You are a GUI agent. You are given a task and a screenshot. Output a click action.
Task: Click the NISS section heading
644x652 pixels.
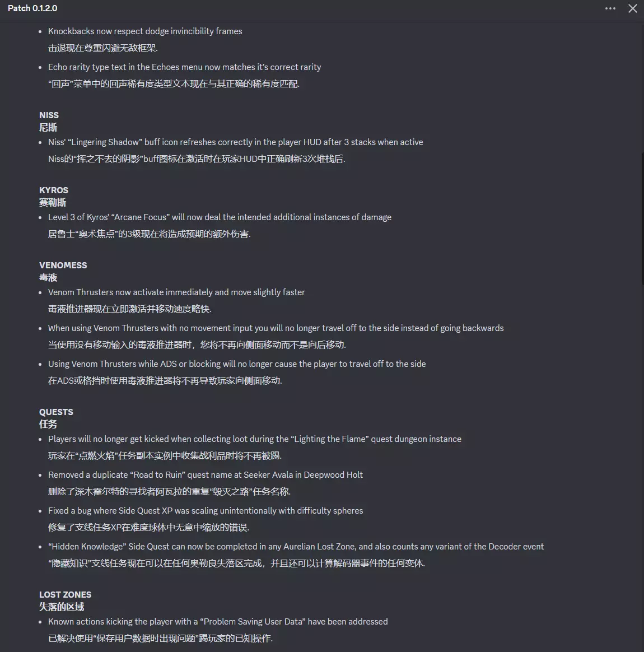click(49, 115)
